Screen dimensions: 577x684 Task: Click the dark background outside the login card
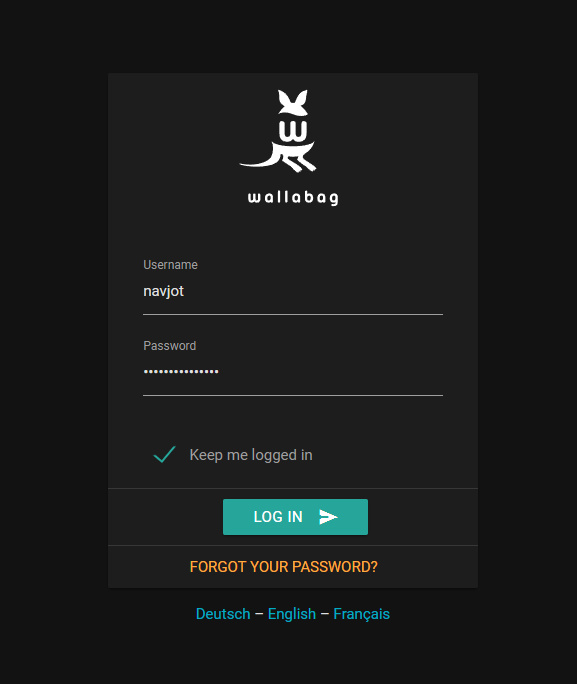pyautogui.click(x=52, y=340)
